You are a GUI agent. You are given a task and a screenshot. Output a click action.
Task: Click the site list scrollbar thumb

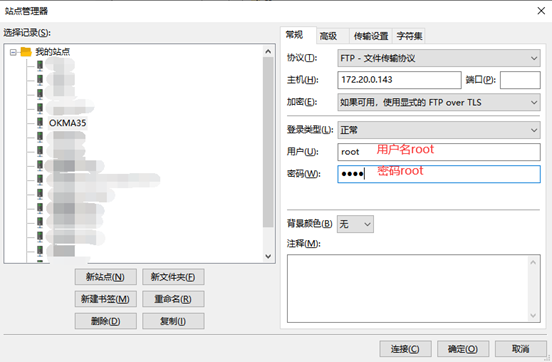[268, 142]
